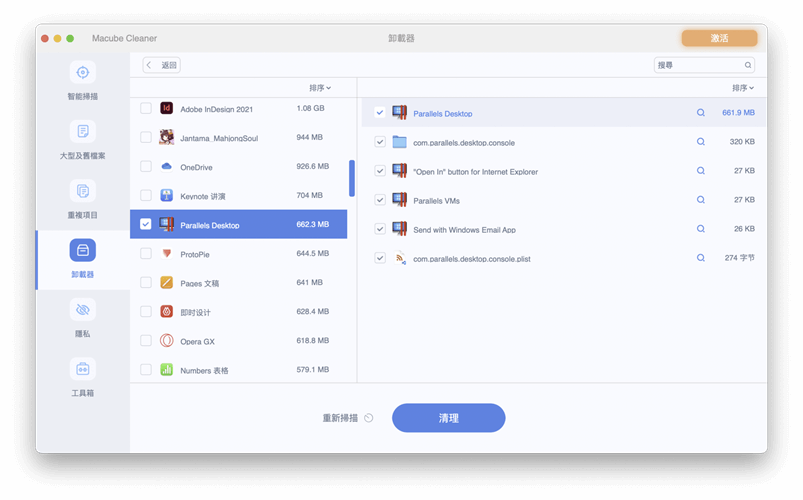Viewport: 803px width, 500px height.
Task: Check the Opera GX checkbox
Action: 146,341
